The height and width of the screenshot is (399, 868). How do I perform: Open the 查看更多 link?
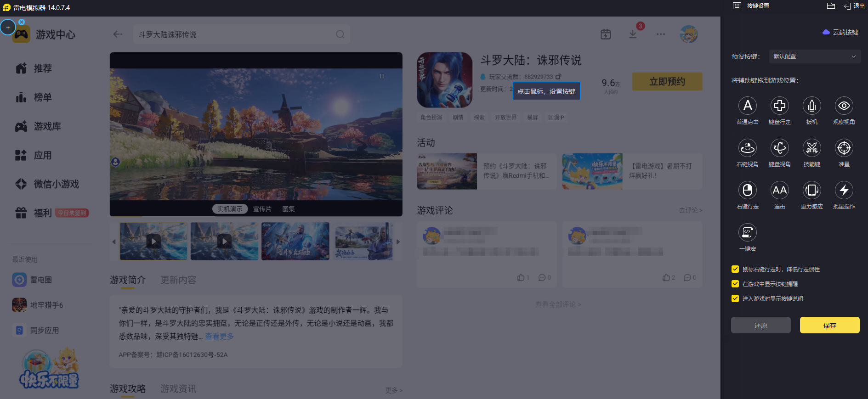[220, 337]
